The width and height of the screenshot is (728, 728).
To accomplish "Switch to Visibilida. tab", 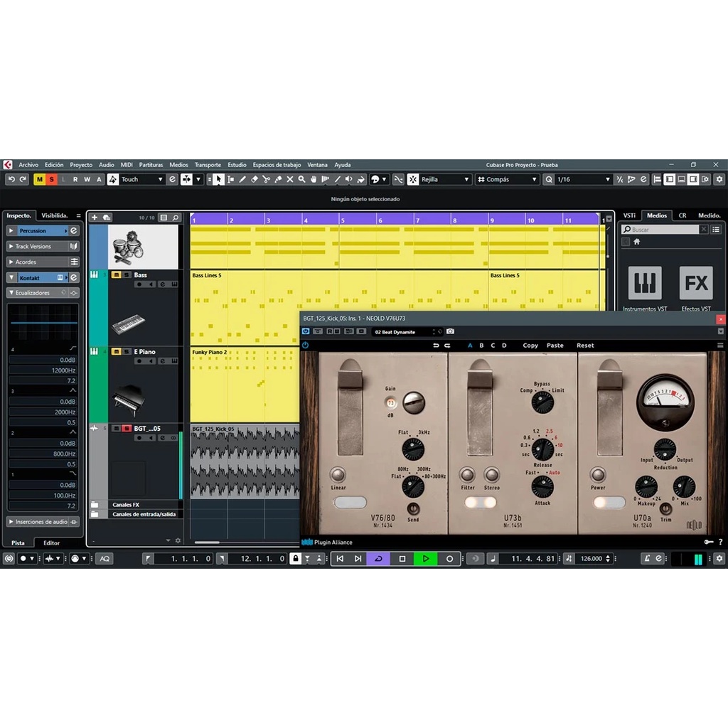I will point(55,215).
